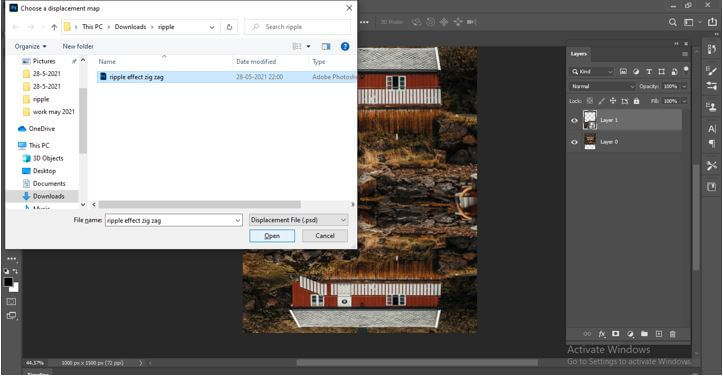Filter layers by shape layer icon
Viewport: 723px width, 376px height.
click(662, 72)
